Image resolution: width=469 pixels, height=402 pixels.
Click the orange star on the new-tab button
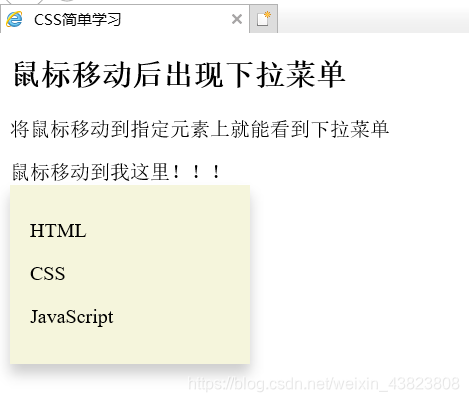pos(267,15)
